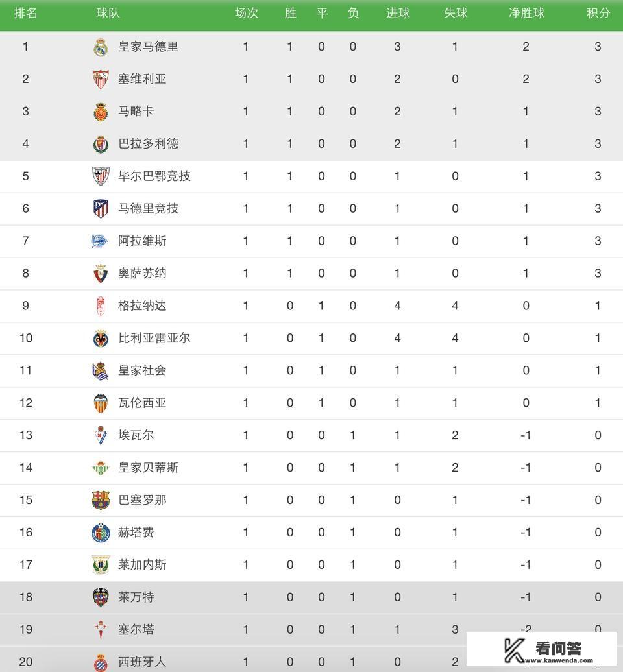Click the Real Madrid club crest
Image resolution: width=623 pixels, height=672 pixels.
pos(101,47)
